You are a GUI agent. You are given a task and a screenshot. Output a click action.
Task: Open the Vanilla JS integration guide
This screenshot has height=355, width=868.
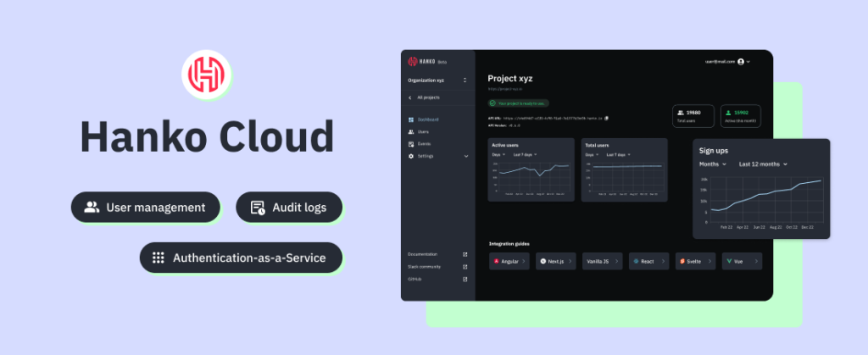603,261
